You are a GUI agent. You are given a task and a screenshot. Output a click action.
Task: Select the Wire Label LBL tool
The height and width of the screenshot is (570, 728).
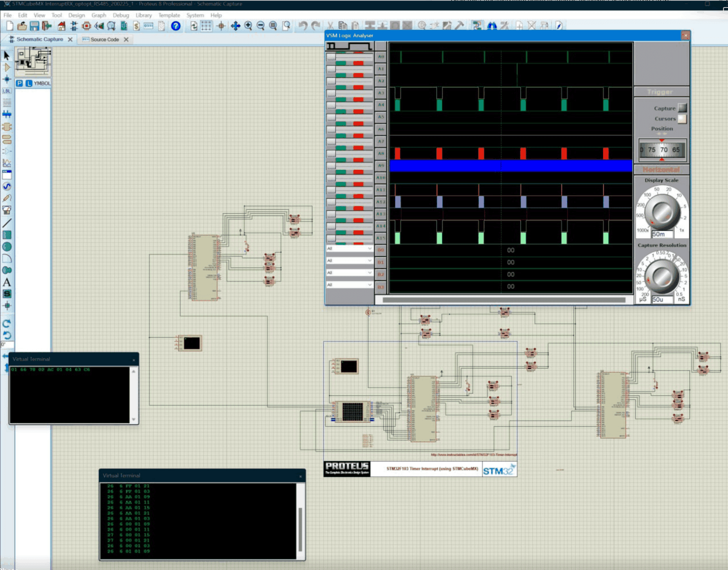pyautogui.click(x=7, y=91)
